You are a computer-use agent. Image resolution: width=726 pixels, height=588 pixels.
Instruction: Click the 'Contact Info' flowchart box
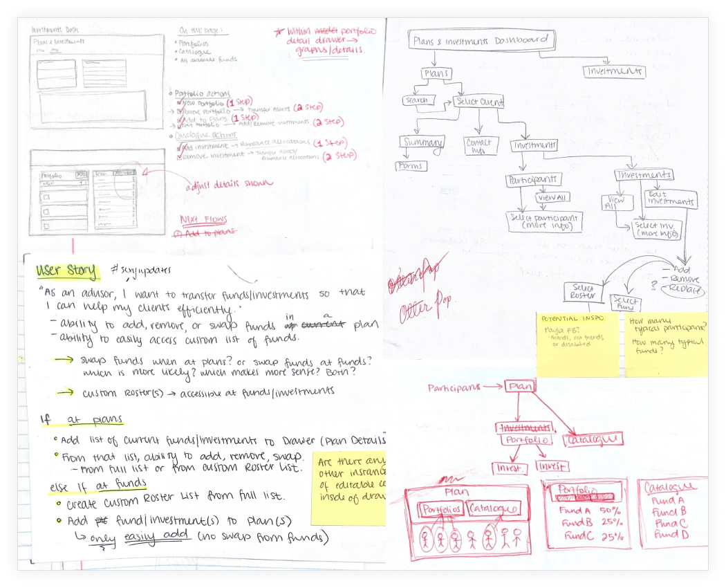481,145
